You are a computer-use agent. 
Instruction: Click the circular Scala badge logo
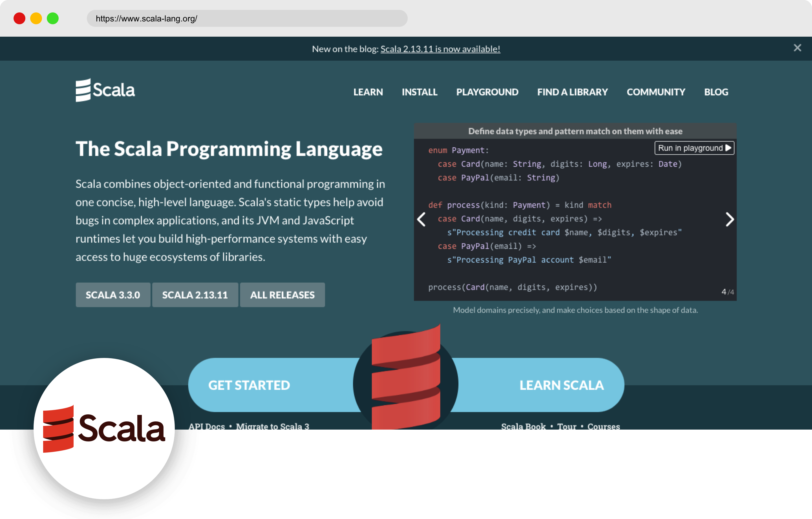click(104, 428)
